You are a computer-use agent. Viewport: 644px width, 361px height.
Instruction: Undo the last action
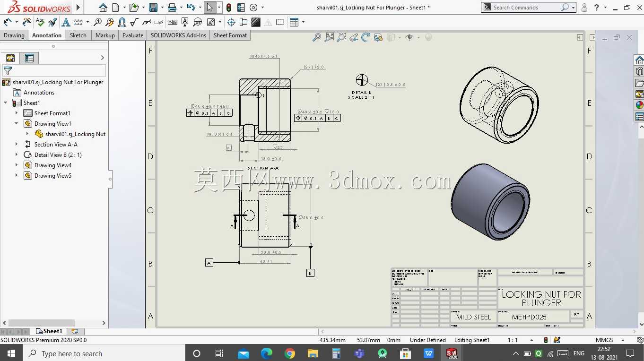(x=191, y=8)
